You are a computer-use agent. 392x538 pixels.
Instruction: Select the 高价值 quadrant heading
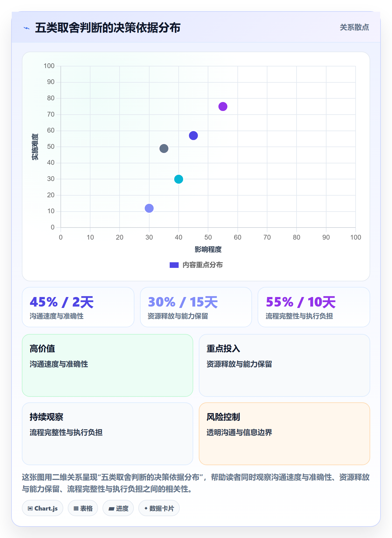(42, 349)
